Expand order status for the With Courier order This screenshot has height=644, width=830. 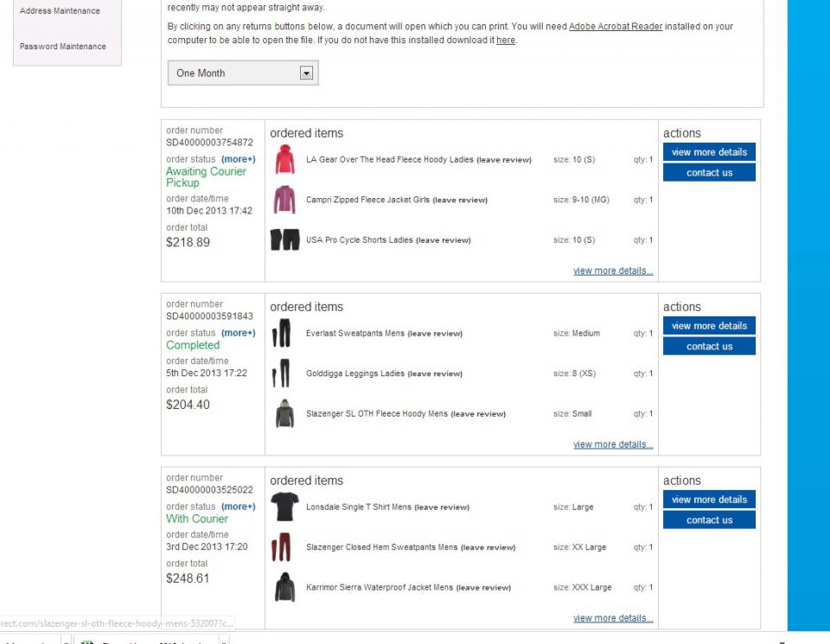pos(238,507)
